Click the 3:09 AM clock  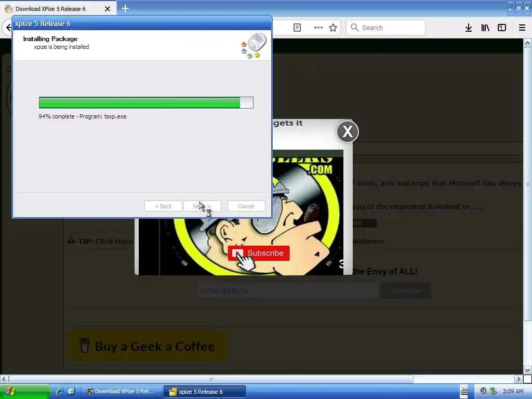coord(513,391)
